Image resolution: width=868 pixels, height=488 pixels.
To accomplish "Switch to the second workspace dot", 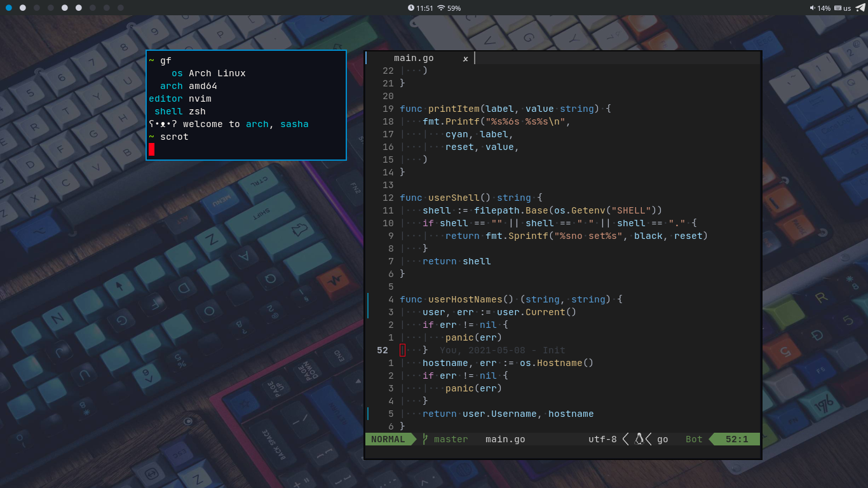I will [23, 8].
